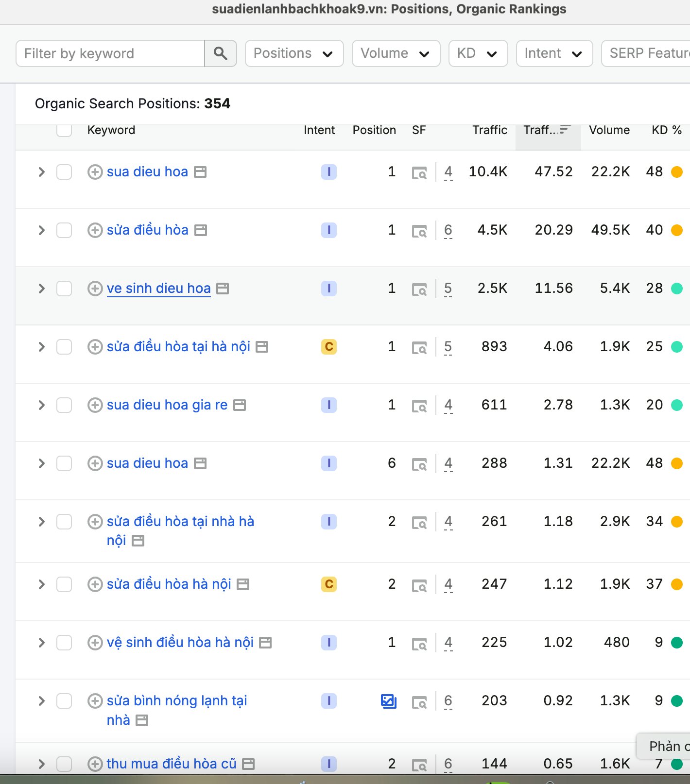The width and height of the screenshot is (690, 784).
Task: Click SERP source icon beside 'vệ sinh điều hòa hà nội'
Action: (265, 643)
